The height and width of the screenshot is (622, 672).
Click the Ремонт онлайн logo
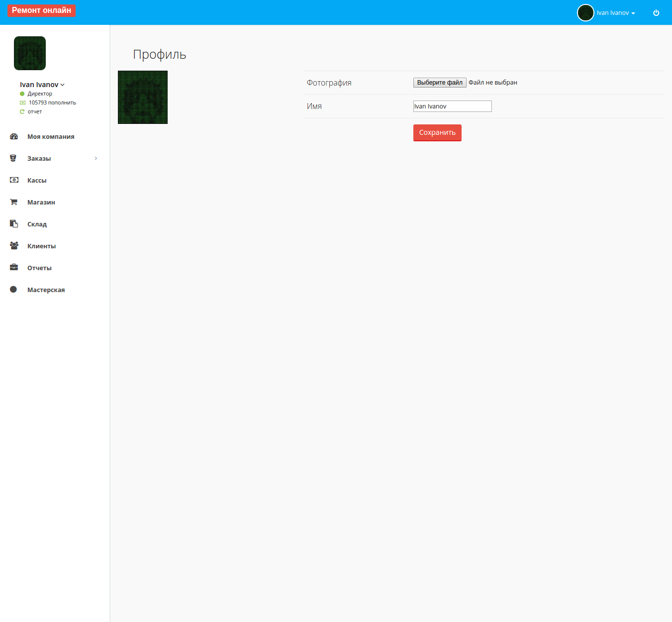point(41,10)
